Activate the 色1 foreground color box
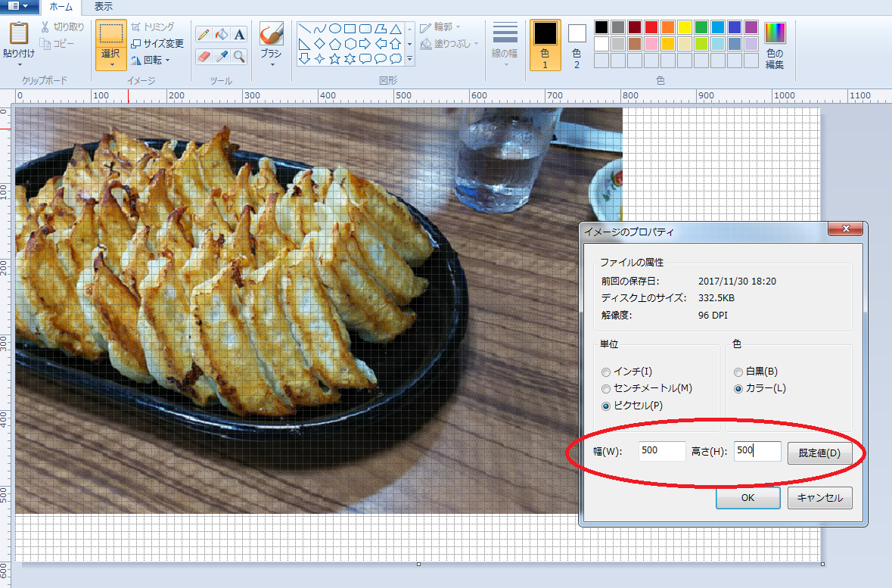Image resolution: width=892 pixels, height=588 pixels. click(545, 45)
